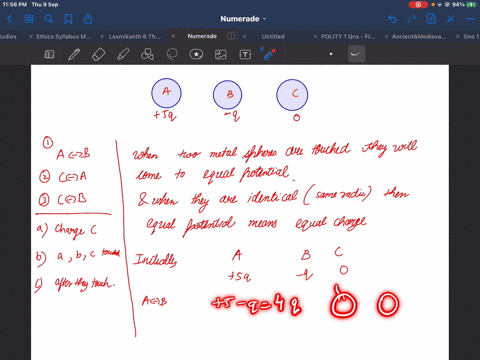Viewport: 480px width, 360px height.
Task: Open the three-dot more options menu
Action: pyautogui.click(x=470, y=19)
